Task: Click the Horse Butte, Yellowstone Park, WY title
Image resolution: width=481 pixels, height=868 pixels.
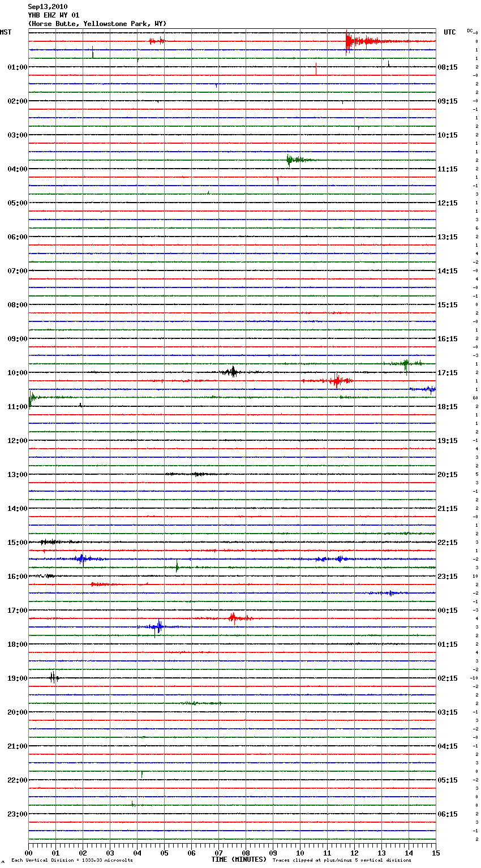Action: (x=97, y=24)
